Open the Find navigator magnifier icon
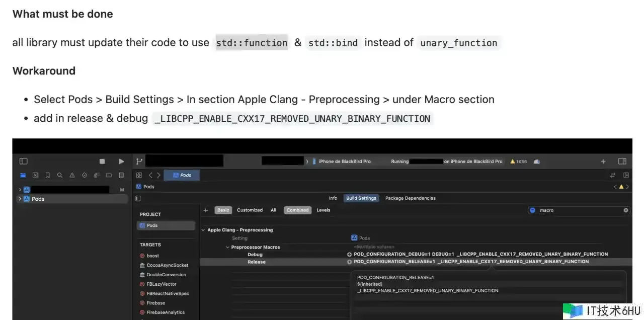 pos(60,176)
